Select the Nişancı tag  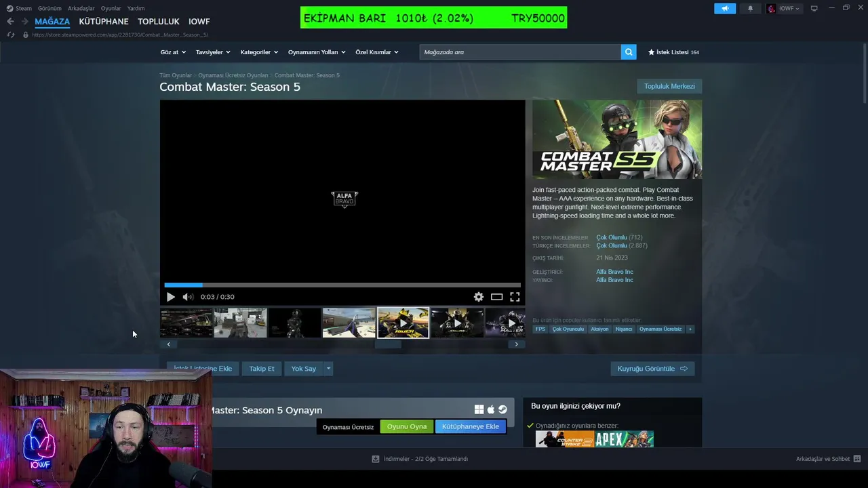pos(624,329)
